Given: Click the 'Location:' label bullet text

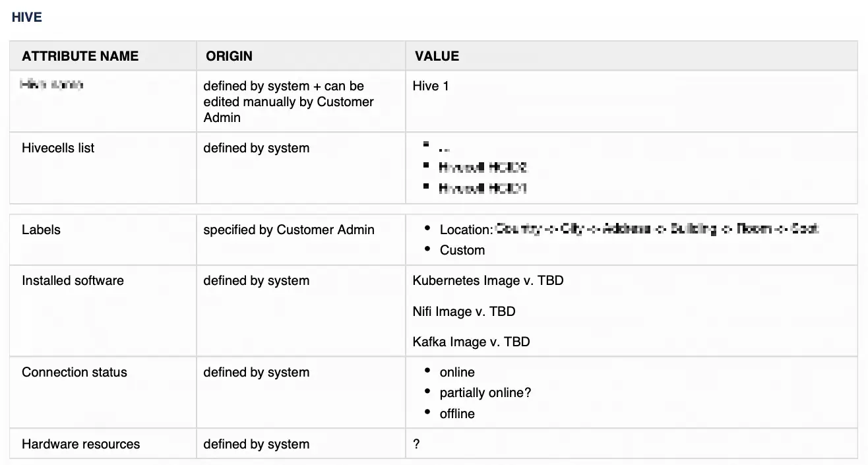Looking at the screenshot, I should pos(466,230).
